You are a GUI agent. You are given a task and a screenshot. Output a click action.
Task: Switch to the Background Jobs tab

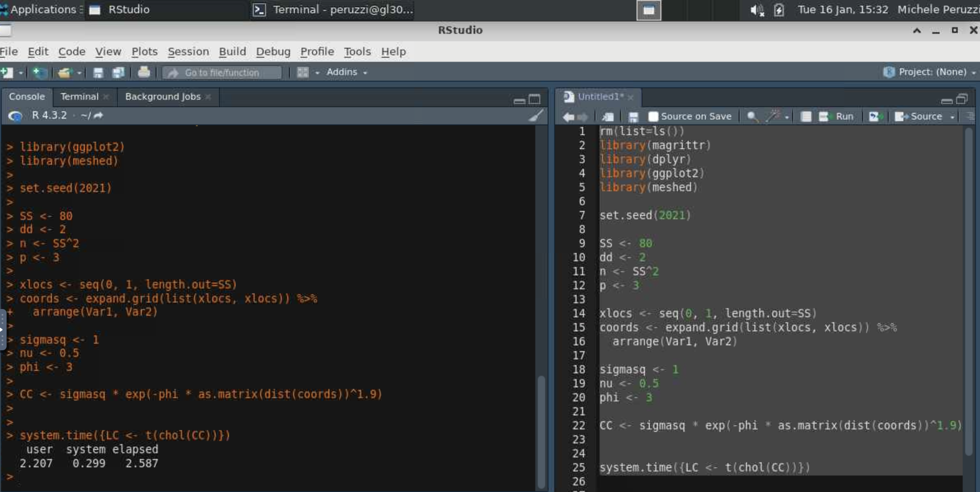click(x=163, y=96)
